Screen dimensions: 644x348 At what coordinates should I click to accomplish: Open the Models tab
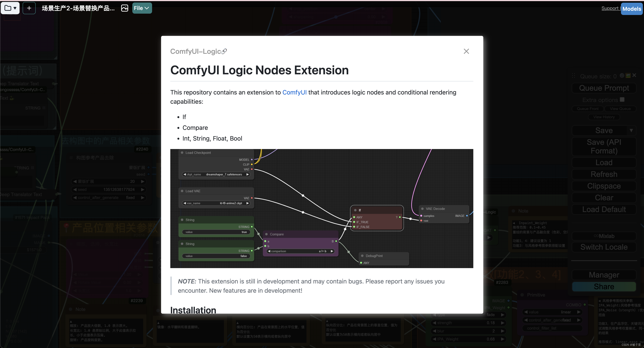coord(632,9)
